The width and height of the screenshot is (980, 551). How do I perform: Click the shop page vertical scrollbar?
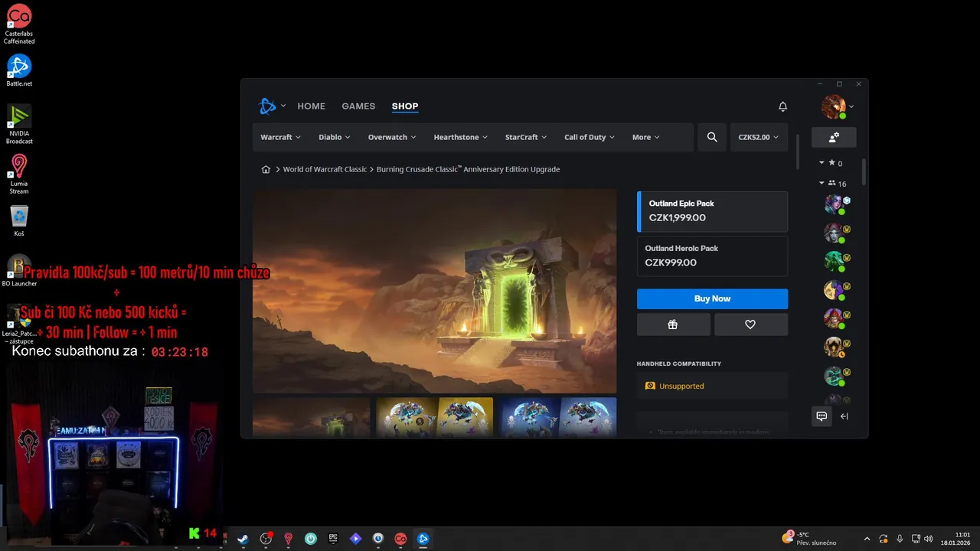(798, 152)
